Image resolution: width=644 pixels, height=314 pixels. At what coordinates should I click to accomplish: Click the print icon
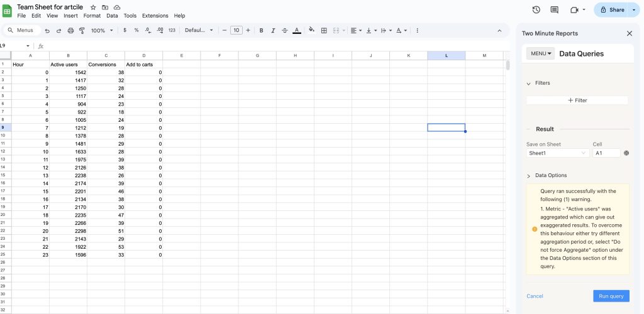coord(70,30)
